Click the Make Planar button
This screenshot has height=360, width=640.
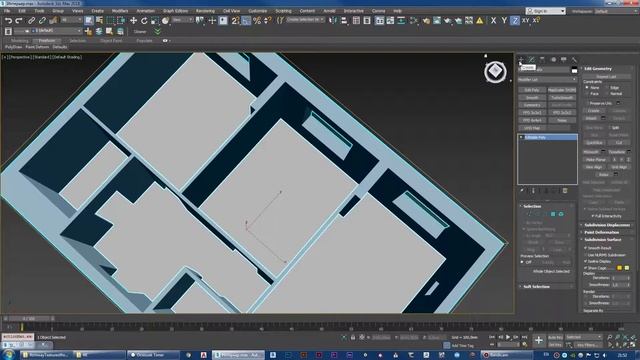tap(596, 160)
